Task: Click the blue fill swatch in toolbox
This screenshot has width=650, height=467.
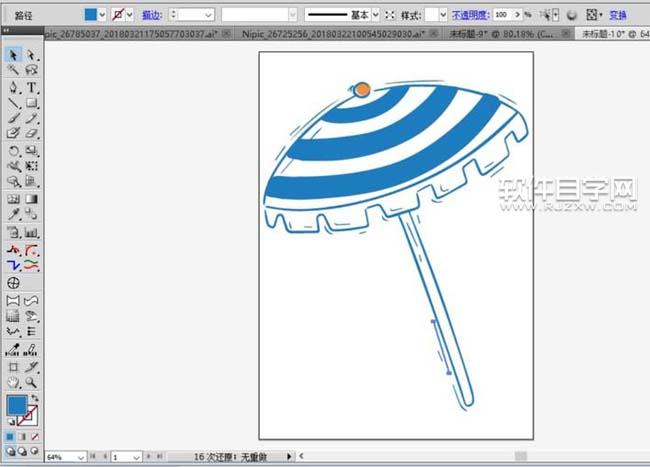Action: pos(16,405)
